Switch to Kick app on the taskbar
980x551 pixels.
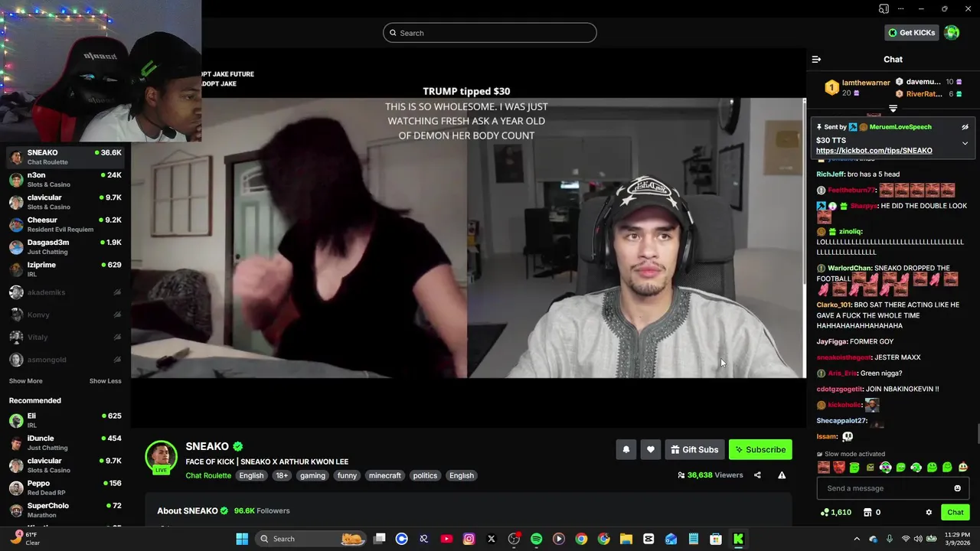pyautogui.click(x=738, y=539)
